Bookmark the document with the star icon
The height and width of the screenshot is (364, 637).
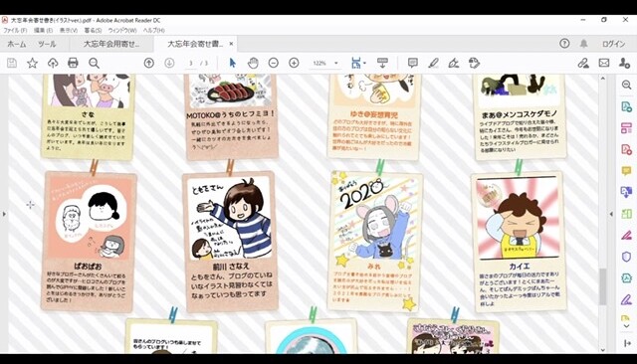point(32,63)
